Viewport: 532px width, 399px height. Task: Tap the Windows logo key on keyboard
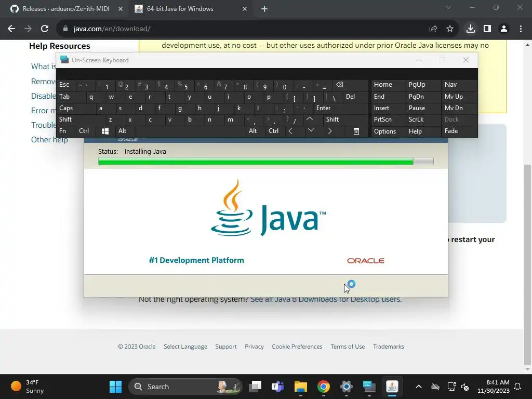(x=105, y=131)
